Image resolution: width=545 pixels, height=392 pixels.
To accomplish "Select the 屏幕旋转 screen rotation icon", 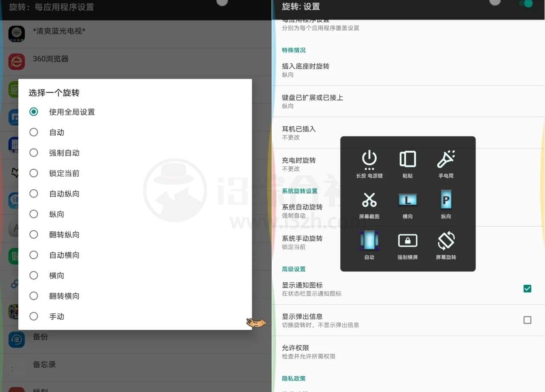I will pos(445,240).
